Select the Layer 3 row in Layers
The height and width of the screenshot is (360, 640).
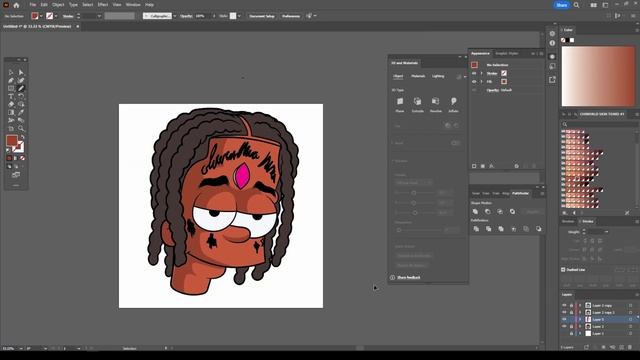[598, 319]
